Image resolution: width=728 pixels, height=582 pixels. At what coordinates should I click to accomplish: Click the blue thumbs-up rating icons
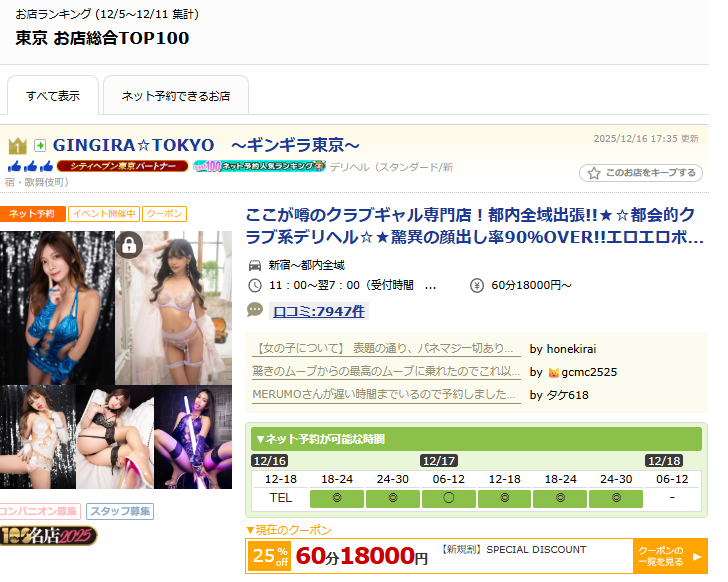point(30,166)
